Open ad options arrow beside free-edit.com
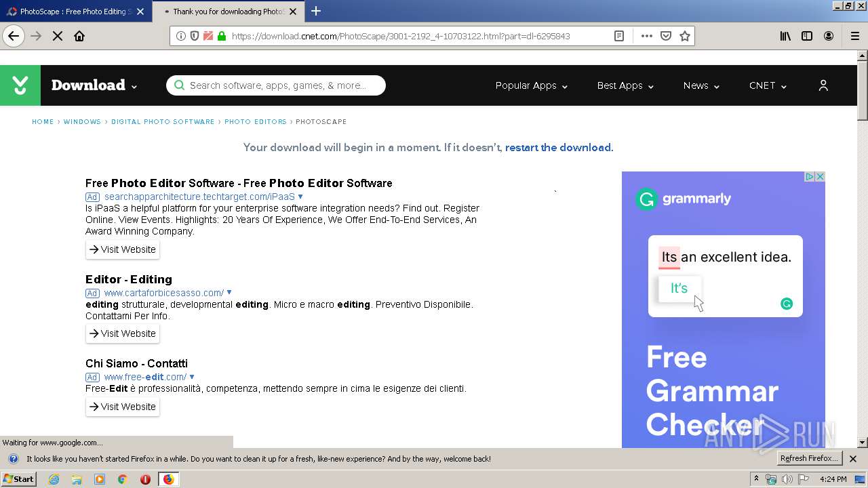This screenshot has width=868, height=488. 192,377
